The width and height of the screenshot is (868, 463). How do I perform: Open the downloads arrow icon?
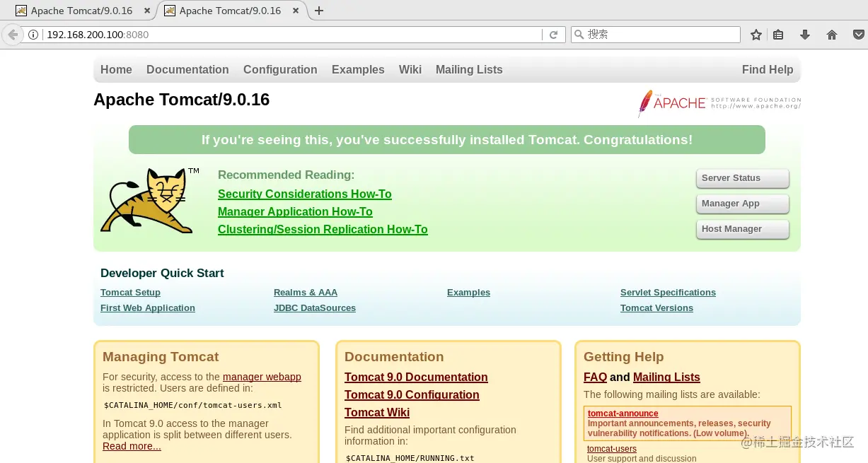(805, 35)
